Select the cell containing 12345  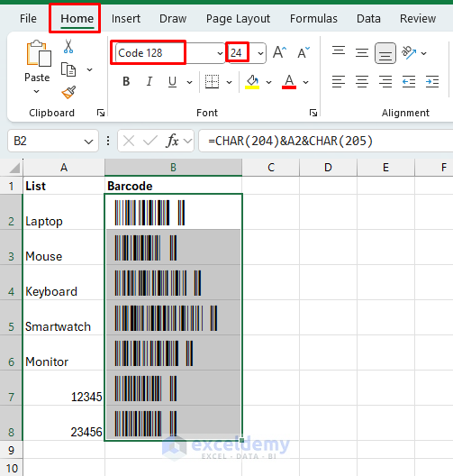pyautogui.click(x=64, y=388)
